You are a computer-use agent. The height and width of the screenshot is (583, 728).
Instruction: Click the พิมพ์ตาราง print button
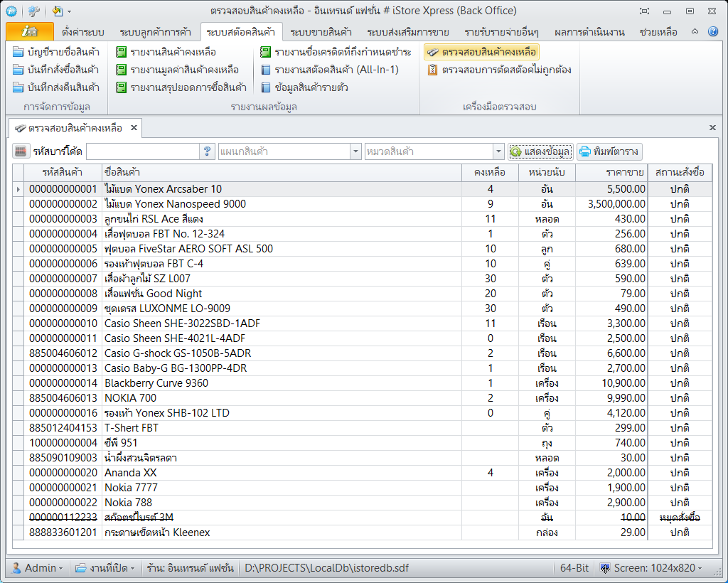[x=609, y=151]
